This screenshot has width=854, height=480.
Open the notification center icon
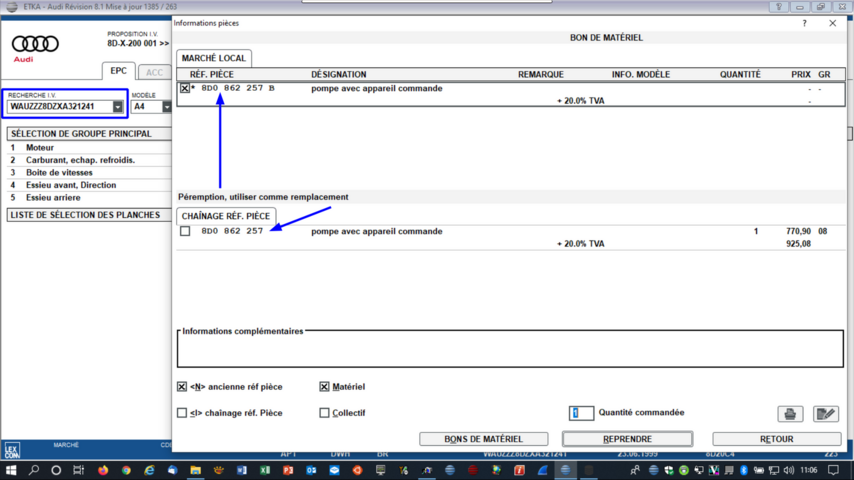coord(833,470)
